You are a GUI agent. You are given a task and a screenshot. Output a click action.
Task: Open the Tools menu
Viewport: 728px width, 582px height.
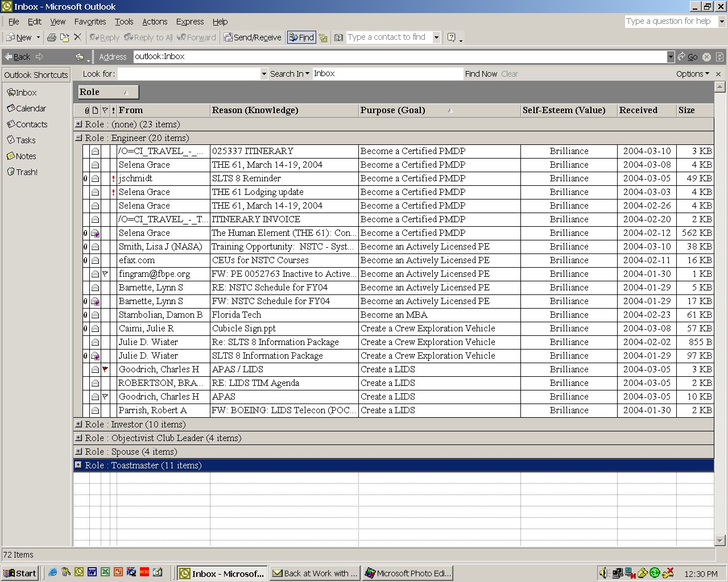coord(124,22)
